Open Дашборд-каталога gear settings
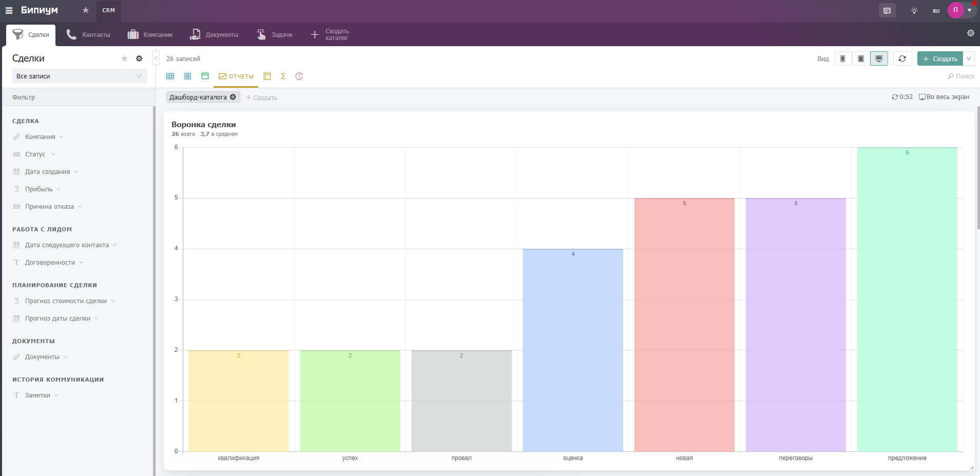The image size is (980, 476). tap(233, 97)
